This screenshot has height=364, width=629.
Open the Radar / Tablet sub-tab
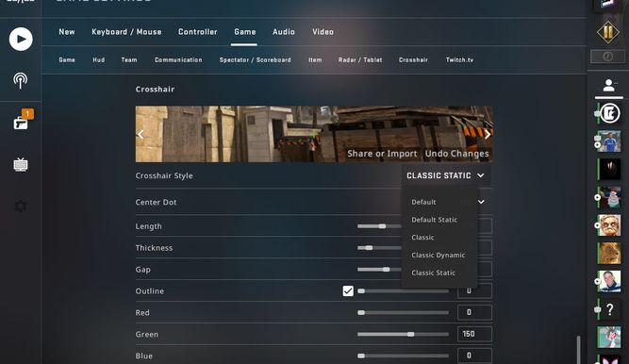pyautogui.click(x=360, y=59)
